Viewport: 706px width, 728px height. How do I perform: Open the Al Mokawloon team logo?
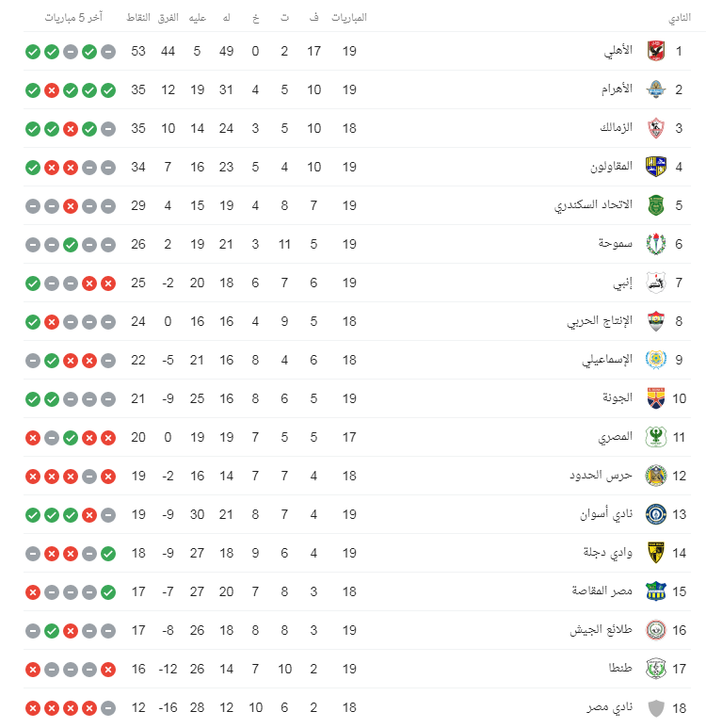pyautogui.click(x=656, y=167)
